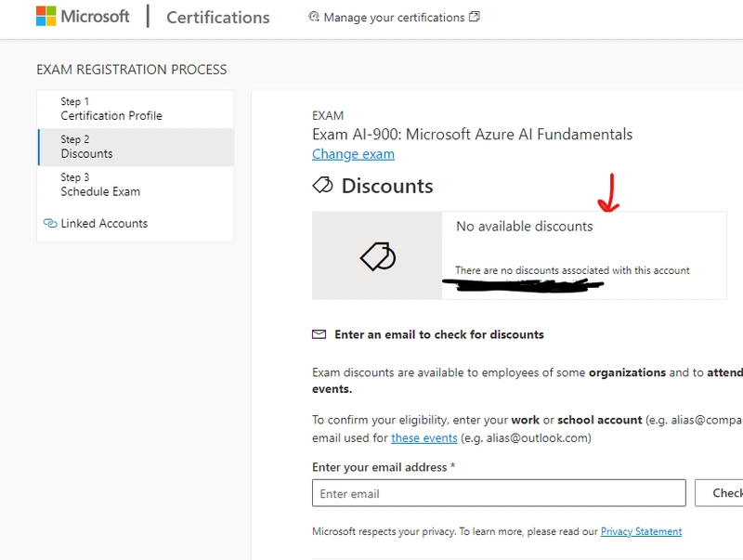Screen dimensions: 743x560
Task: Open Linked Accounts text link
Action: 104,224
